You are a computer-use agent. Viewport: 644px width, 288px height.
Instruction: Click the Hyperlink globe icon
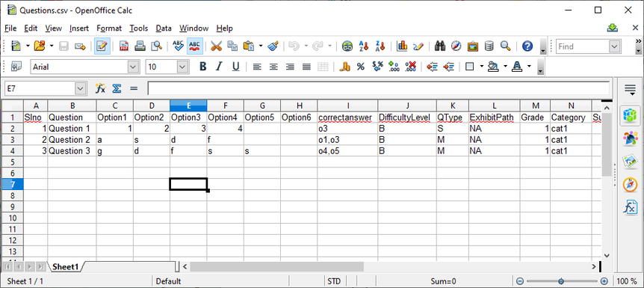tap(347, 46)
